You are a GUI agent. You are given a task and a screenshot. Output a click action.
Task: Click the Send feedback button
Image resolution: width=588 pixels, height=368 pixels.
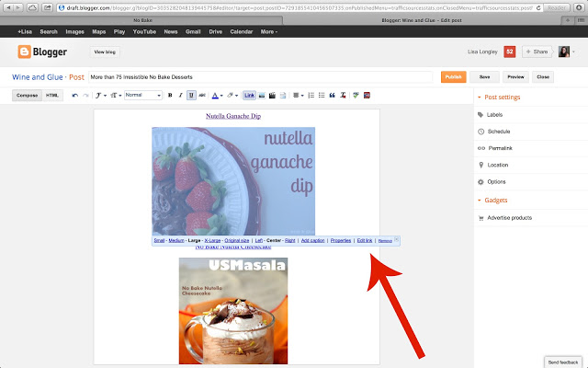click(x=563, y=362)
